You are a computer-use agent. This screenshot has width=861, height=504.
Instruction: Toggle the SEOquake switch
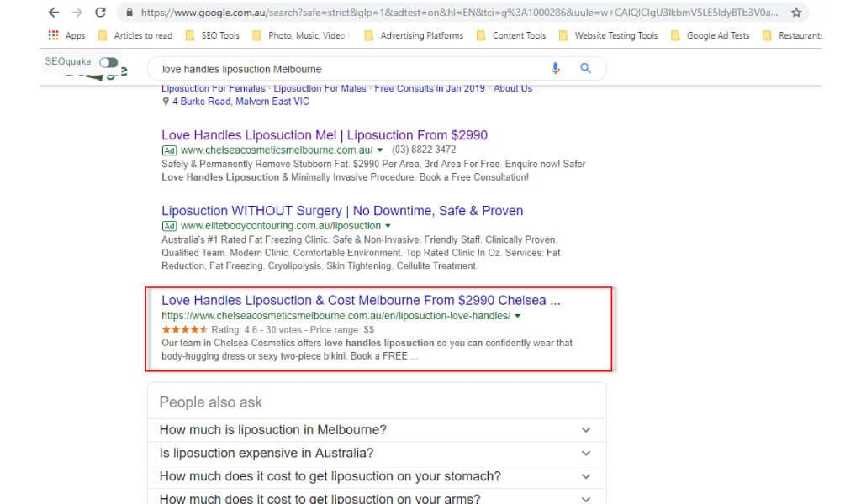point(108,62)
